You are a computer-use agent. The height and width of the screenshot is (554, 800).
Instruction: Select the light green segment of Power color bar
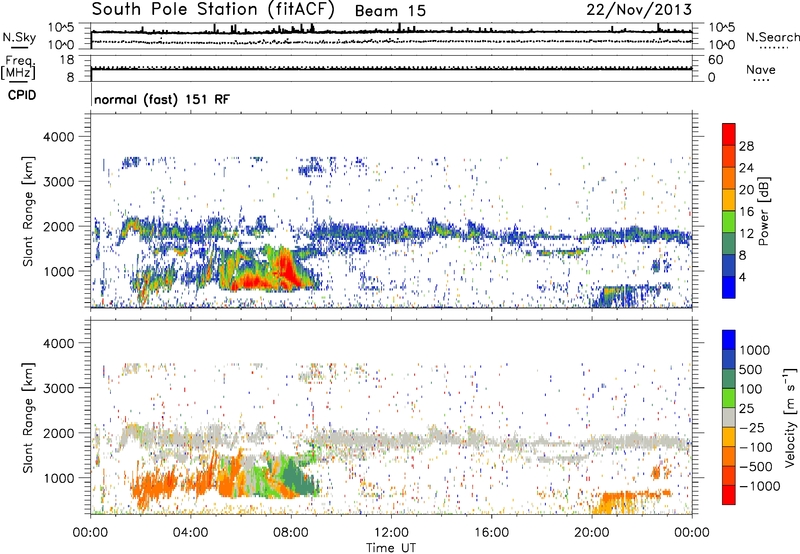click(729, 222)
